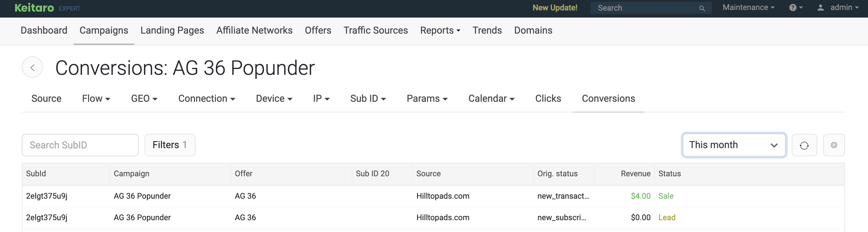The height and width of the screenshot is (232, 868).
Task: Expand the Sub ID report dropdown
Action: pos(368,98)
